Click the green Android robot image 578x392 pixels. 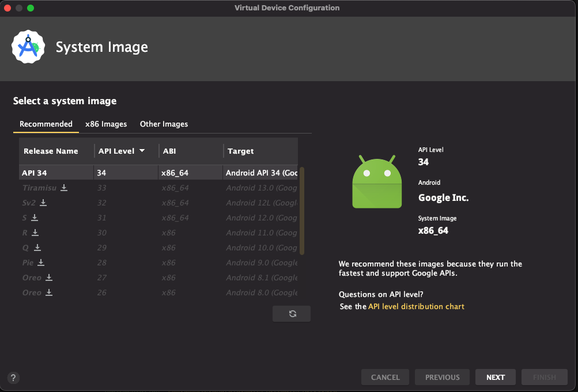[377, 182]
